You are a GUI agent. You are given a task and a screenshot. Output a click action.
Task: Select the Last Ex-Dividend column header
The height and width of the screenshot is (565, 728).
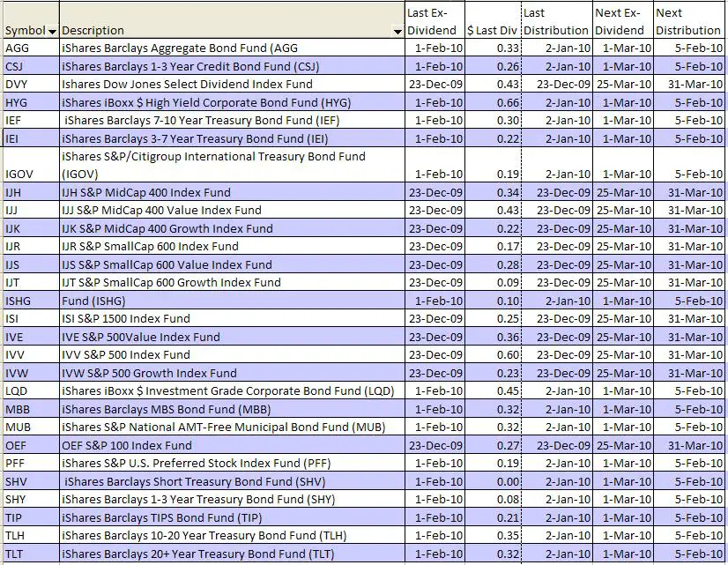click(x=435, y=21)
